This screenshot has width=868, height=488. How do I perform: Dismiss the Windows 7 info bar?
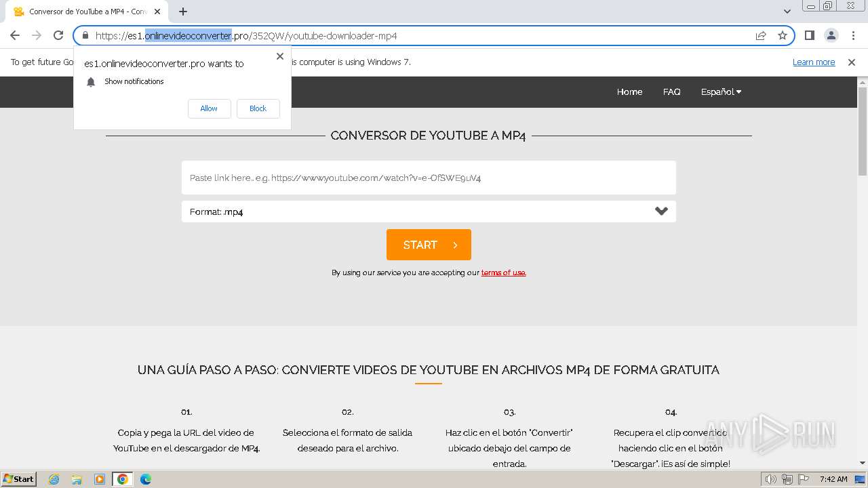coord(852,62)
